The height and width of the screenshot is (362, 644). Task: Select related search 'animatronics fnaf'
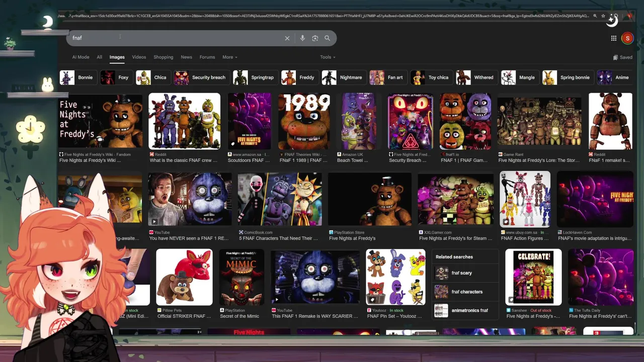465,310
